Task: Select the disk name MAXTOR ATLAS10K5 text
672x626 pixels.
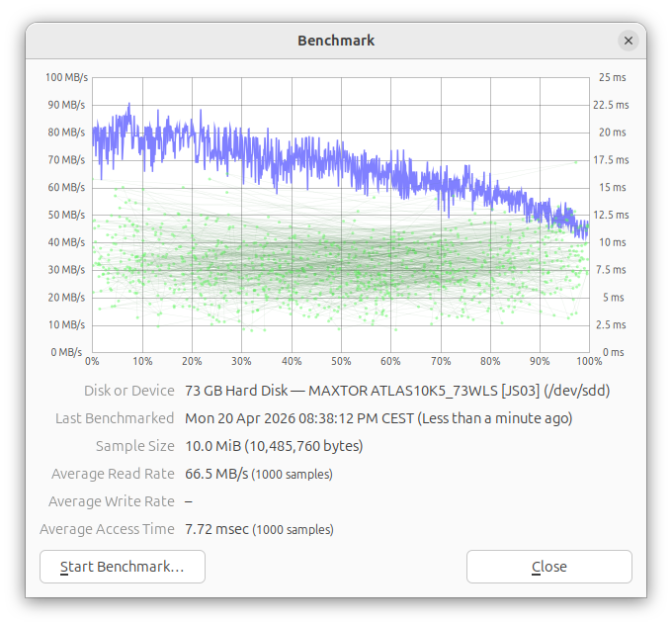Action: tap(397, 391)
